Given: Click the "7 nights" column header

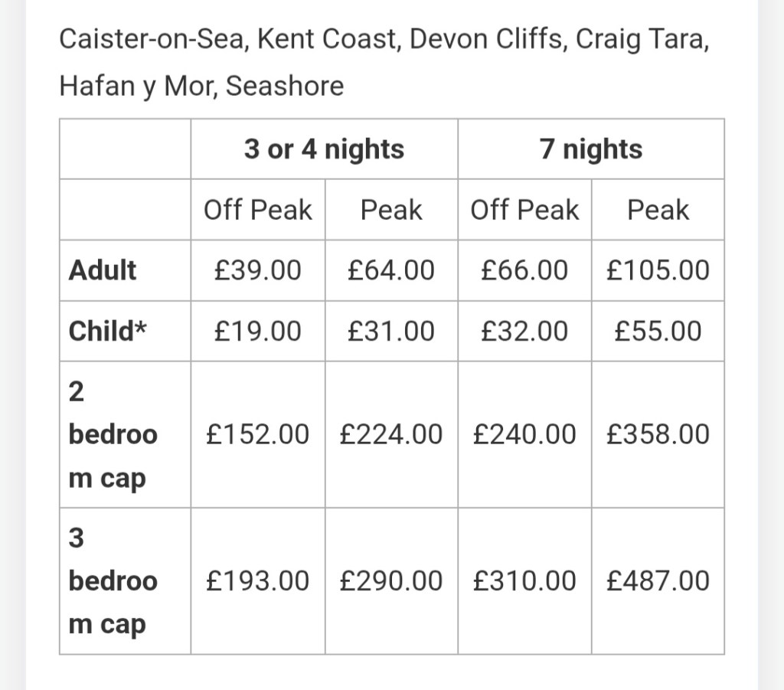Looking at the screenshot, I should [x=590, y=149].
